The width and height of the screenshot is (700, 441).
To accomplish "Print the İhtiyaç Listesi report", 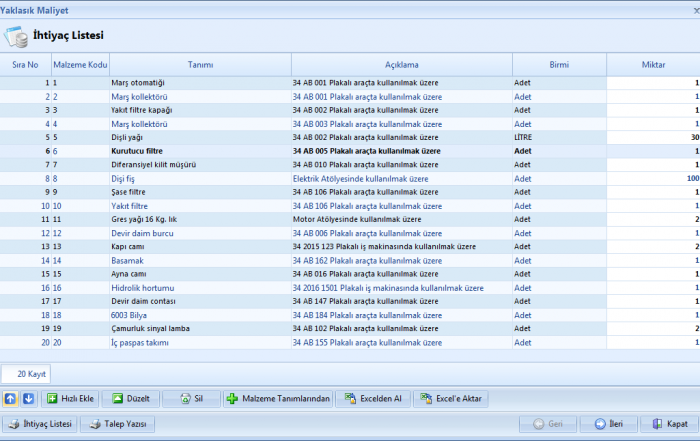I will [39, 424].
